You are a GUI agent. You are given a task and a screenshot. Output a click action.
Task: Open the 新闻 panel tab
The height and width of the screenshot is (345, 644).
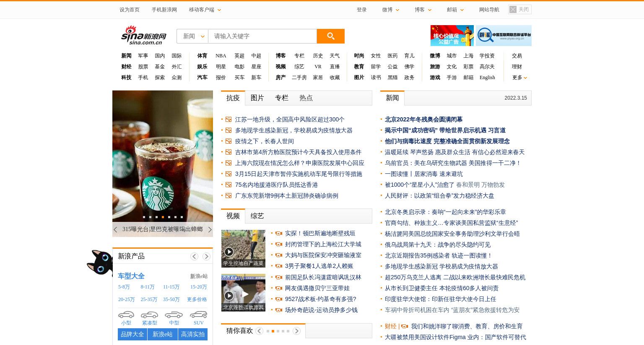(392, 98)
